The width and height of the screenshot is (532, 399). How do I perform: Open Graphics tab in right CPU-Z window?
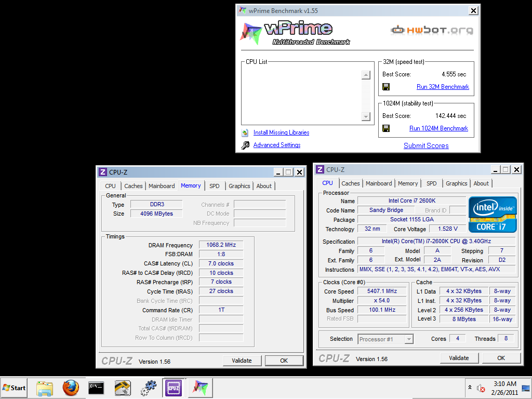pyautogui.click(x=456, y=183)
